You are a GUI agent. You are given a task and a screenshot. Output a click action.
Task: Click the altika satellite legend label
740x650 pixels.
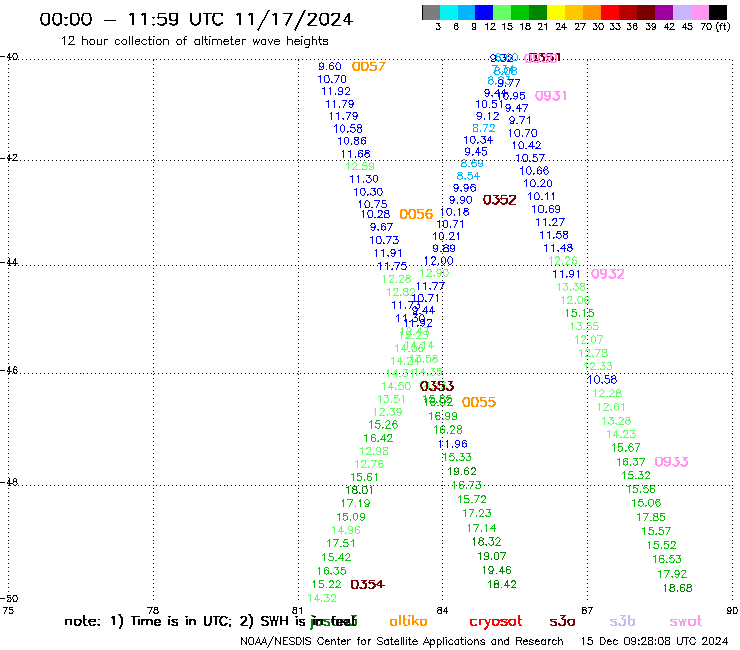click(x=408, y=622)
